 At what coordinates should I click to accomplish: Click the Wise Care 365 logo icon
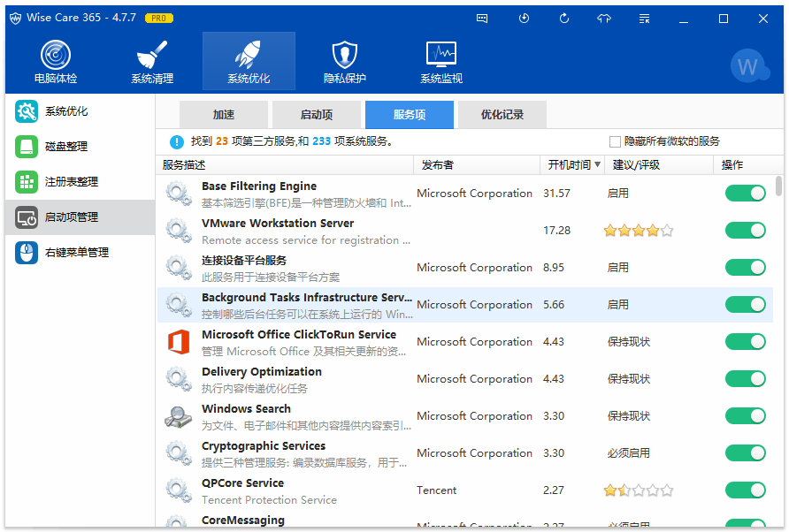point(16,18)
